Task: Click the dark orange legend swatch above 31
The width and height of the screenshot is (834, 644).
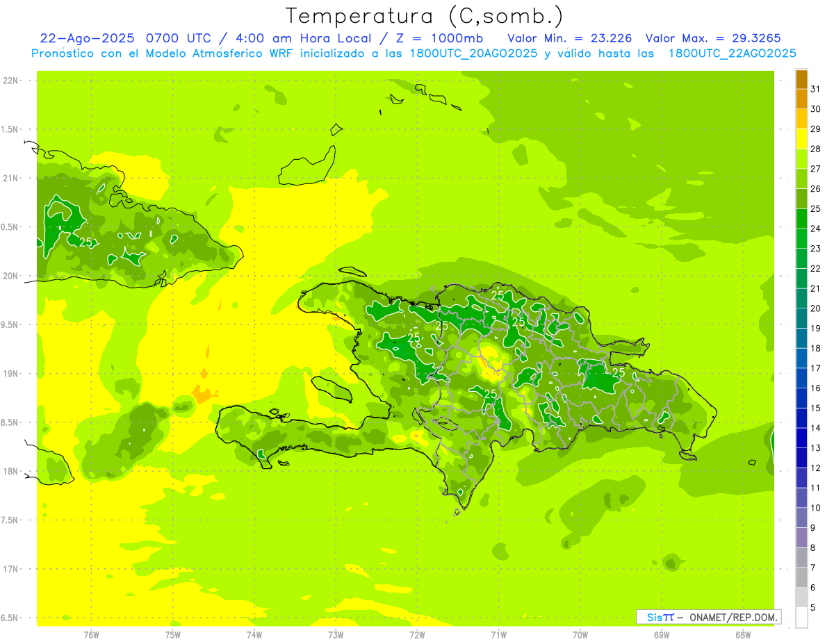Action: click(x=801, y=79)
